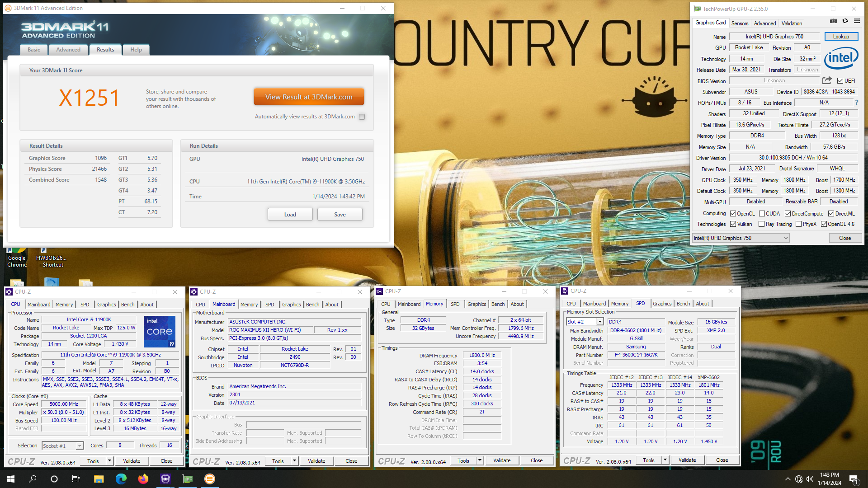Open the HWBOT shortcut on the desktop
868x488 pixels.
[51, 258]
